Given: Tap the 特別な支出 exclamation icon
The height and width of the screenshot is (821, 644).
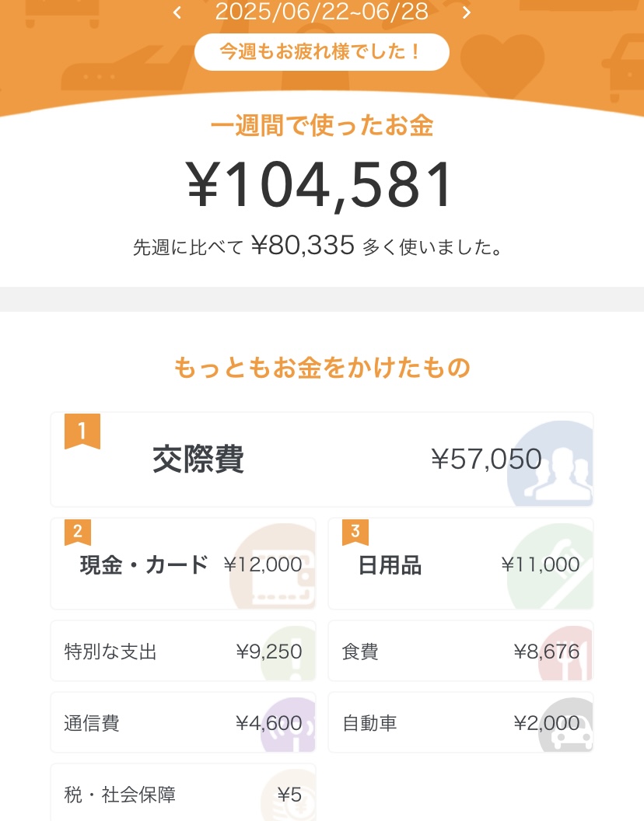Looking at the screenshot, I should pyautogui.click(x=292, y=654).
